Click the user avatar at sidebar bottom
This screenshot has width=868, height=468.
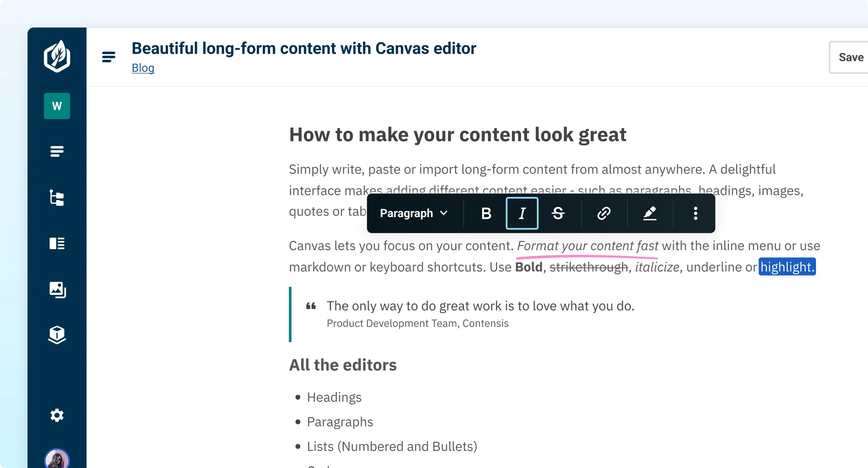pyautogui.click(x=57, y=459)
